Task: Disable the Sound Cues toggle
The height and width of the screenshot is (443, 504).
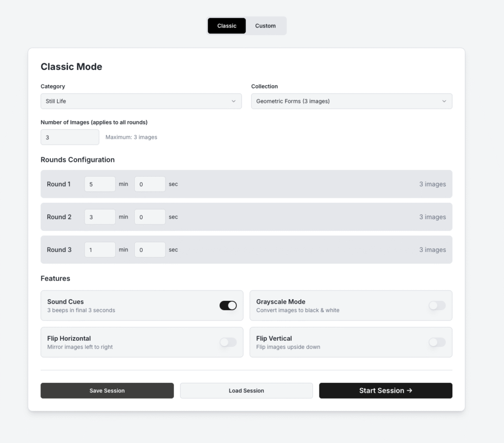Action: click(228, 306)
